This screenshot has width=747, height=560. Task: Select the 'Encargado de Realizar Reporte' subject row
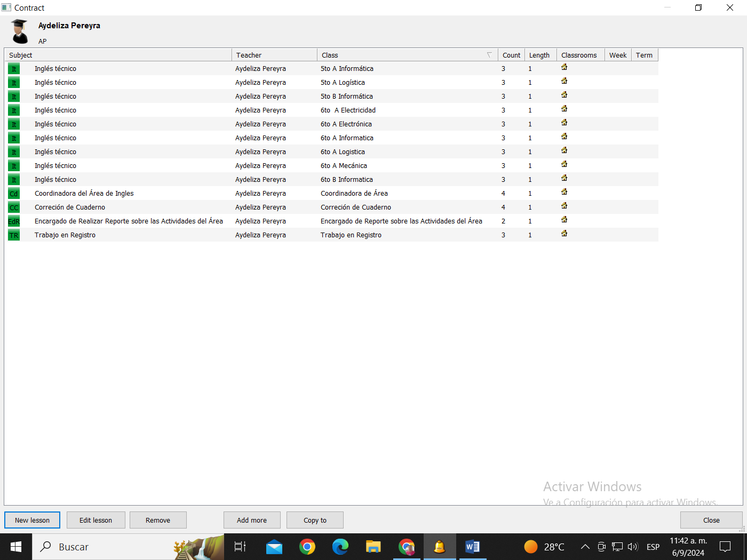click(331, 221)
